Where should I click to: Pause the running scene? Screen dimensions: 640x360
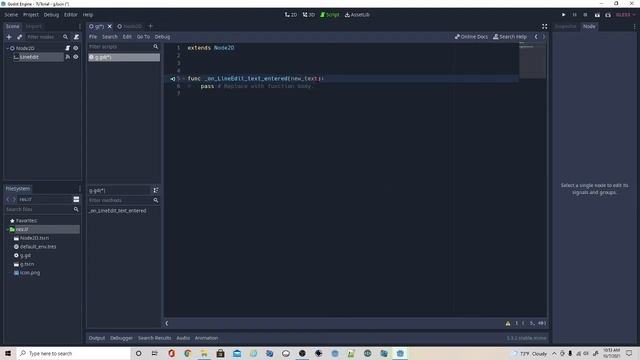(574, 15)
